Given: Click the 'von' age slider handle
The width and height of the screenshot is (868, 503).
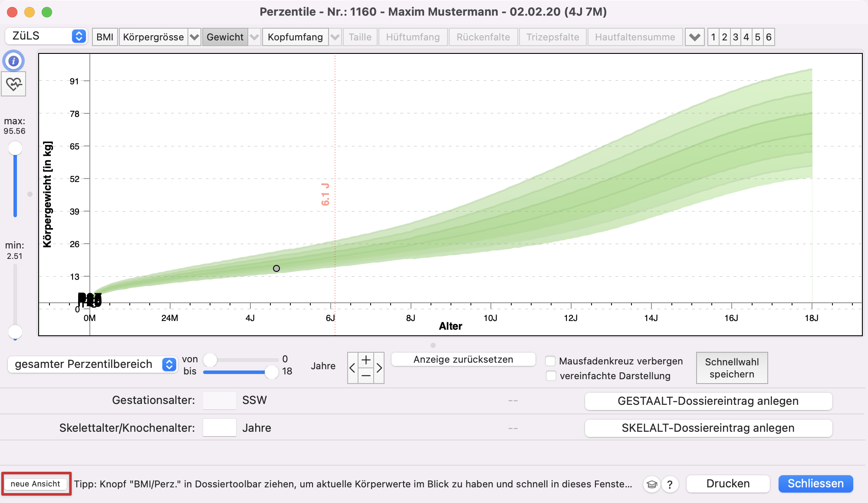Looking at the screenshot, I should pyautogui.click(x=210, y=360).
